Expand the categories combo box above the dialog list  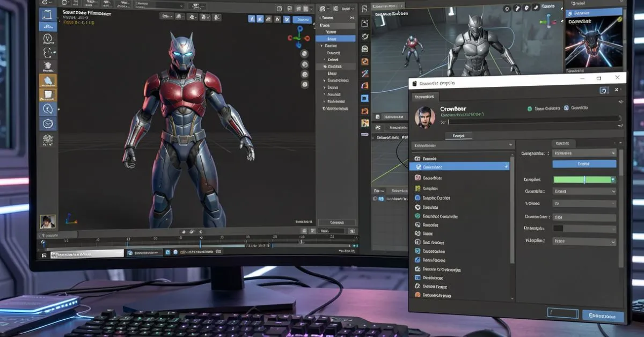click(x=462, y=145)
